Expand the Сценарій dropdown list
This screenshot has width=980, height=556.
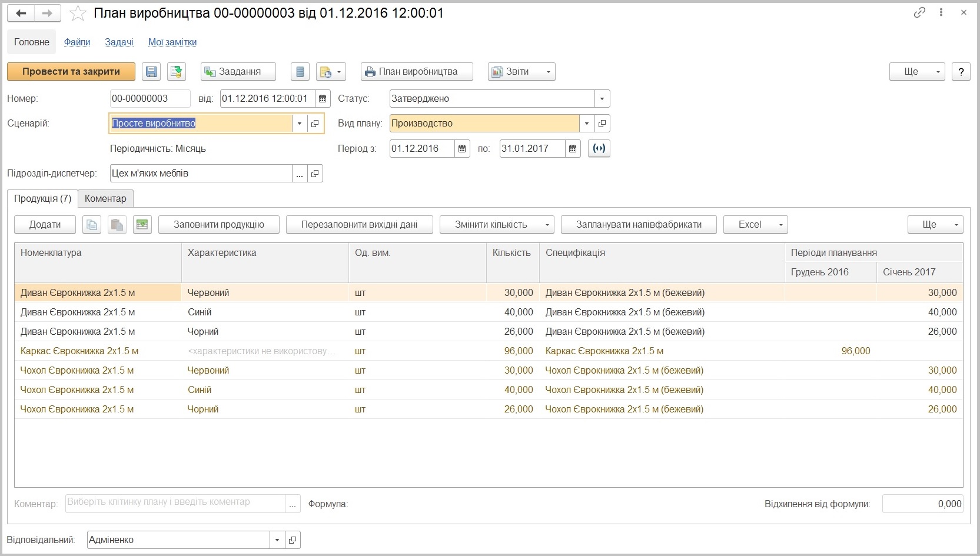pyautogui.click(x=300, y=124)
